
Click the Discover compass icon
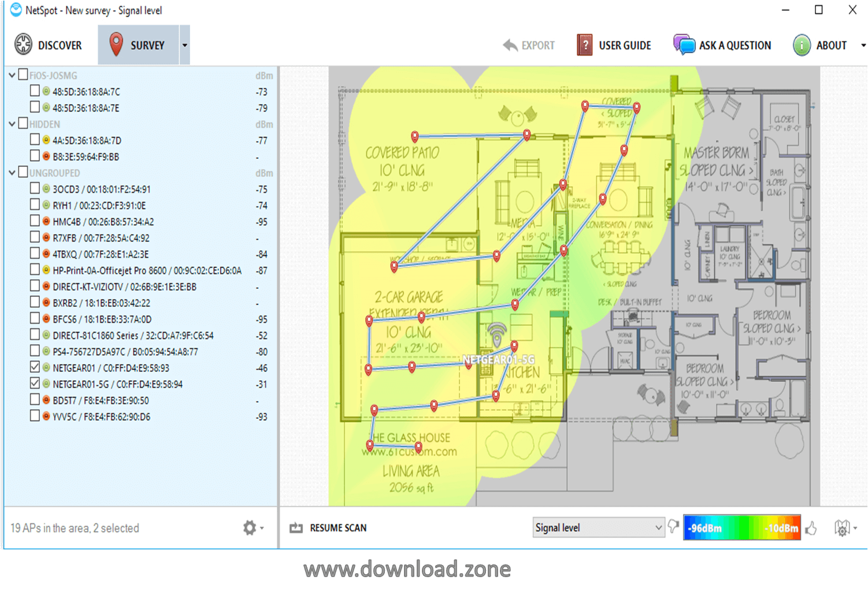pos(24,44)
